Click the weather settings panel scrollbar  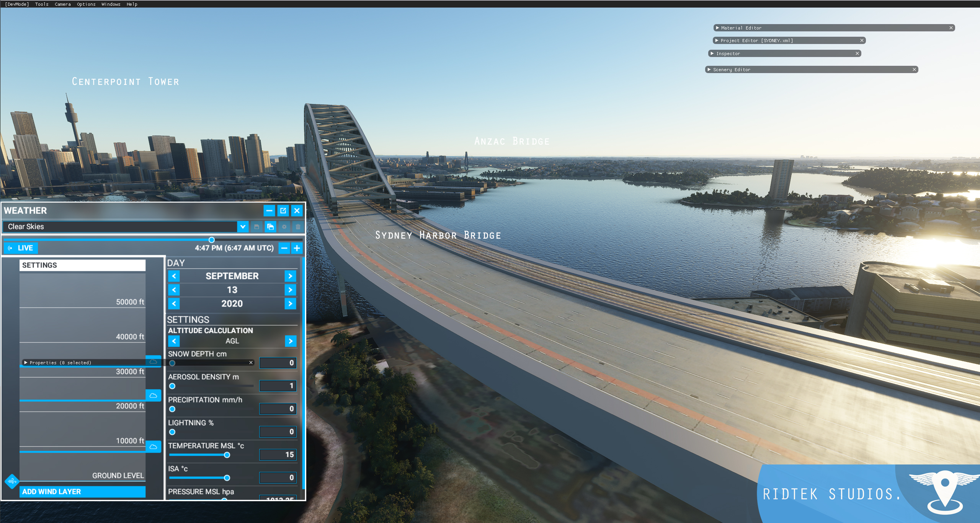pos(304,373)
